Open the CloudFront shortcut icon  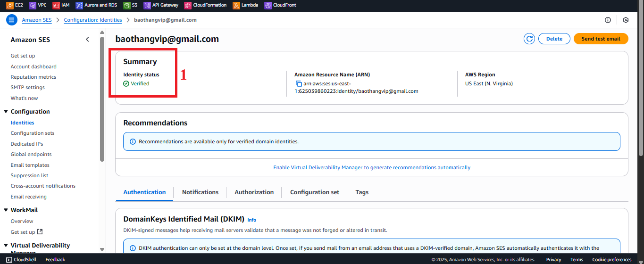(268, 5)
